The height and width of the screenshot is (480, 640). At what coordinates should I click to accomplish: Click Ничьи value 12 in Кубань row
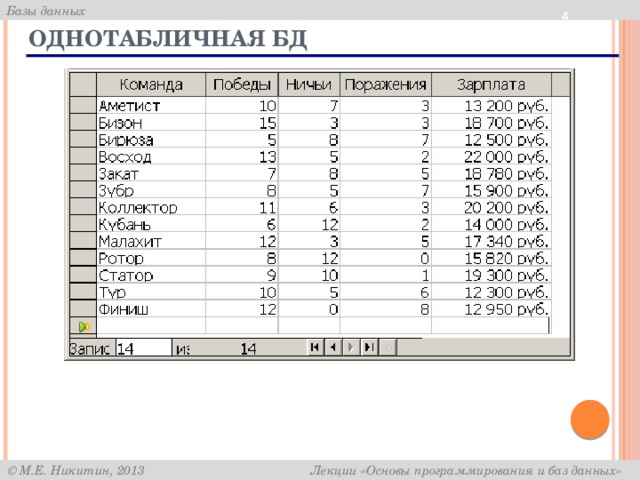point(309,224)
